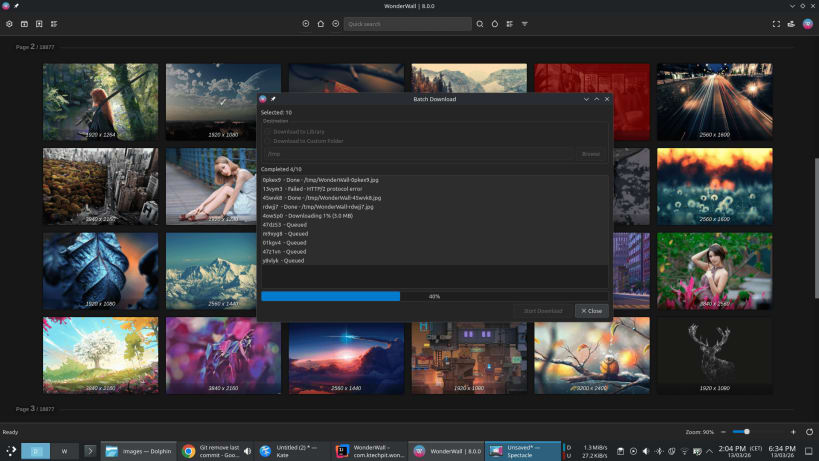Image resolution: width=819 pixels, height=461 pixels.
Task: Adjust the zoom slider in status bar
Action: [746, 431]
